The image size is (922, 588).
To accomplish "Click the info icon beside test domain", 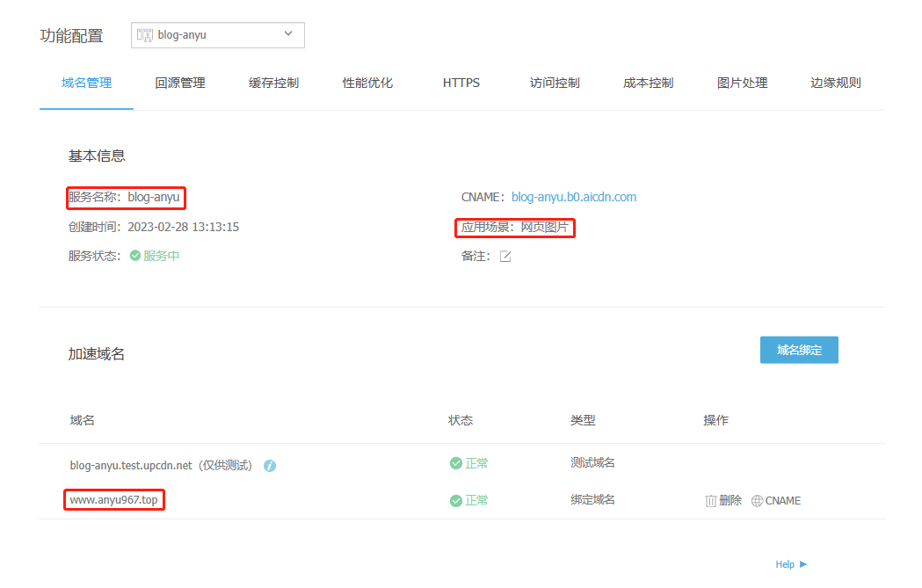I will (270, 466).
